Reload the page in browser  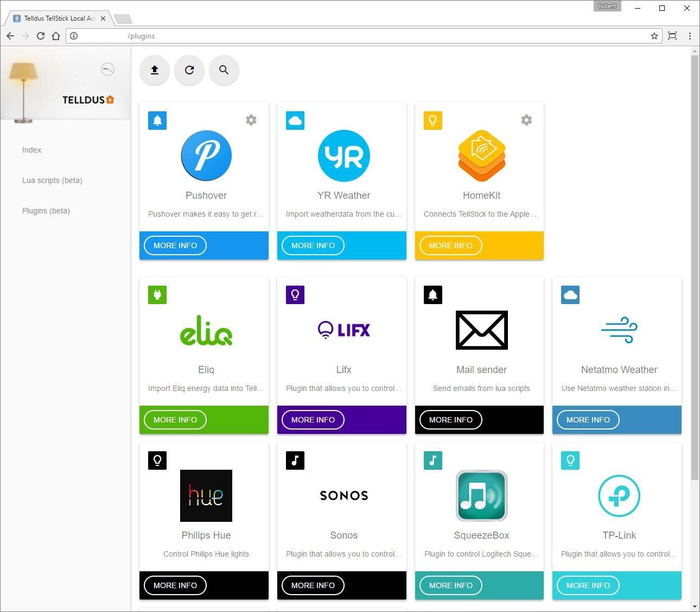pyautogui.click(x=41, y=36)
